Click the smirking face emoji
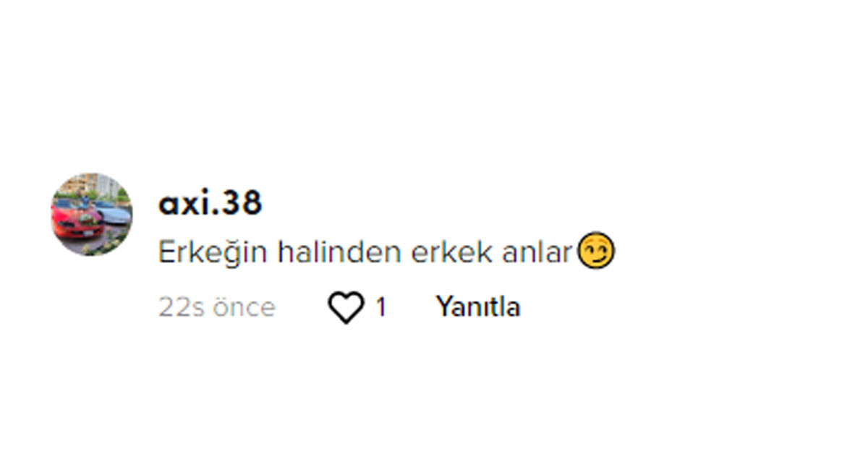This screenshot has height=454, width=868. pos(596,252)
